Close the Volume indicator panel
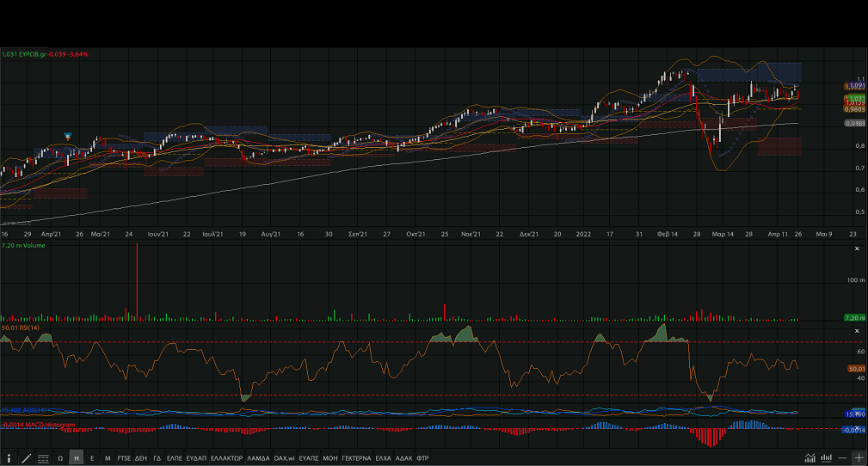The width and height of the screenshot is (868, 466). 856,248
